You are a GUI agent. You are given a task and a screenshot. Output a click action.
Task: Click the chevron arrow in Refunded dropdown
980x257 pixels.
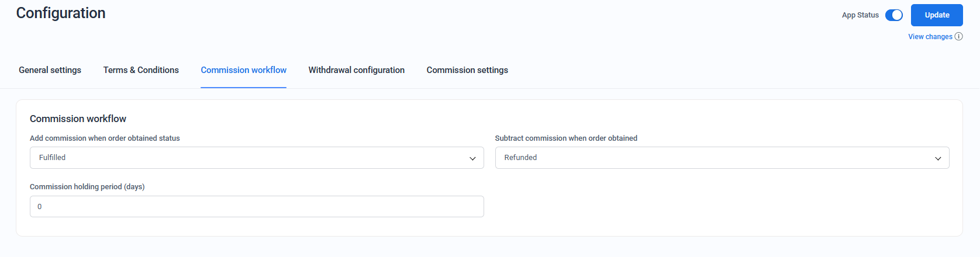pos(938,158)
